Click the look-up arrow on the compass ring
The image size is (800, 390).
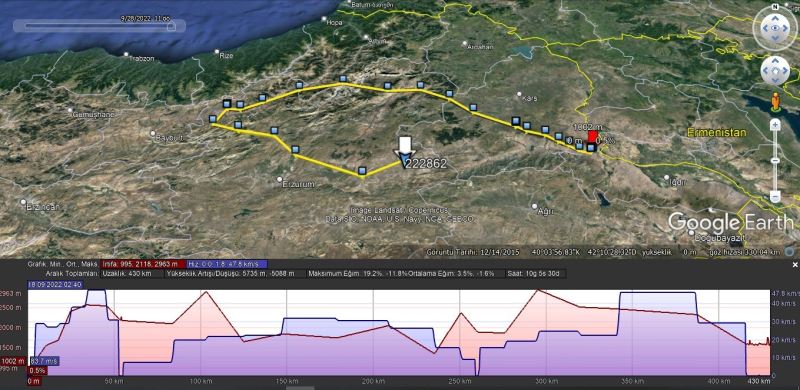click(775, 17)
